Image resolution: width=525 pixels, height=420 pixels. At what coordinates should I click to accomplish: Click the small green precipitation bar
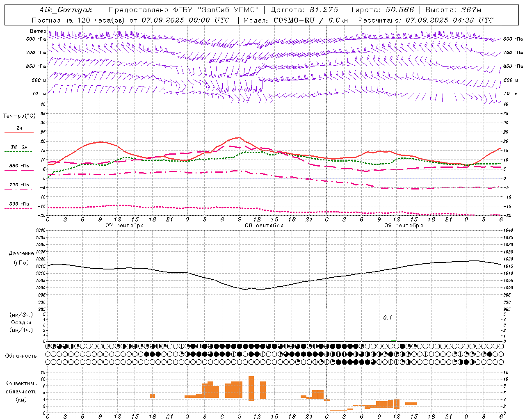tap(394, 340)
